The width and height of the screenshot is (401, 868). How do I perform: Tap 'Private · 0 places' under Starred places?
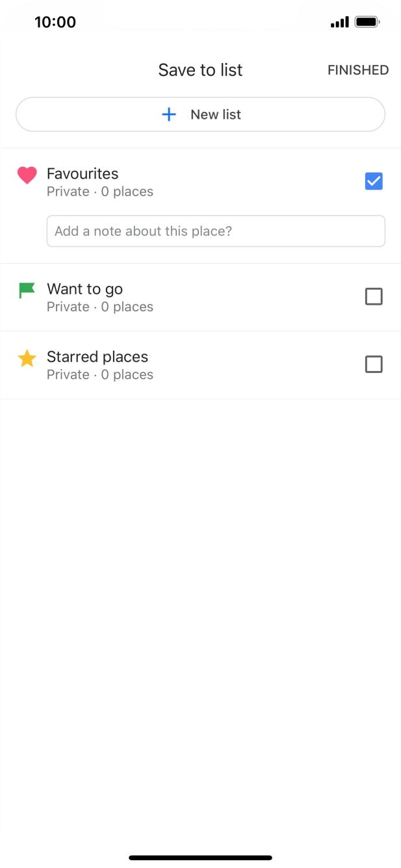pos(100,375)
